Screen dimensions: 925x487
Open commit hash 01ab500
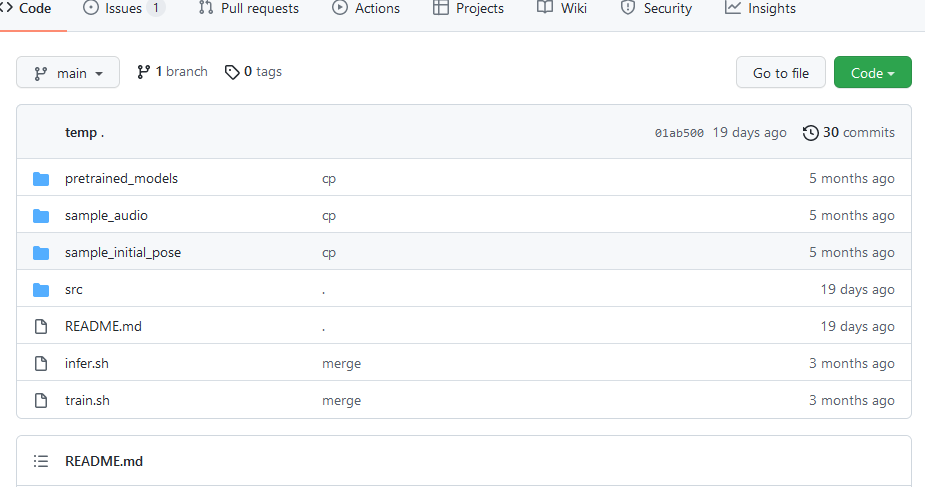679,133
